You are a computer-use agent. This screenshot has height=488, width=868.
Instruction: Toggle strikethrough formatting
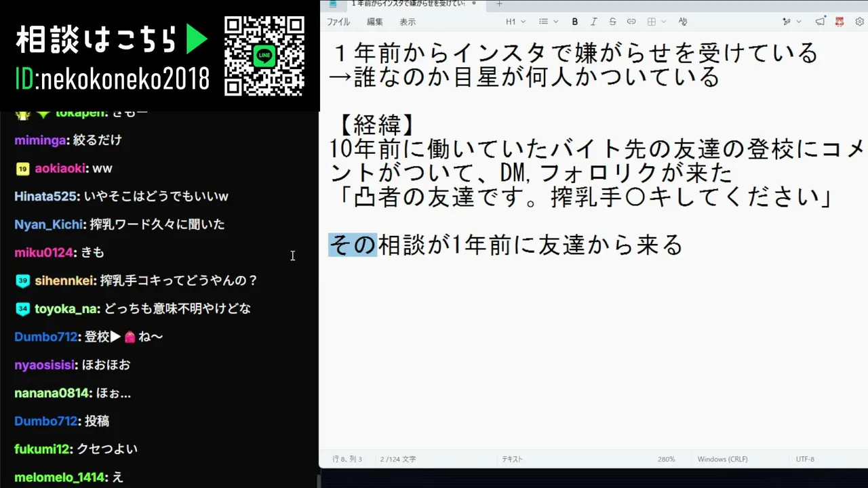[612, 22]
